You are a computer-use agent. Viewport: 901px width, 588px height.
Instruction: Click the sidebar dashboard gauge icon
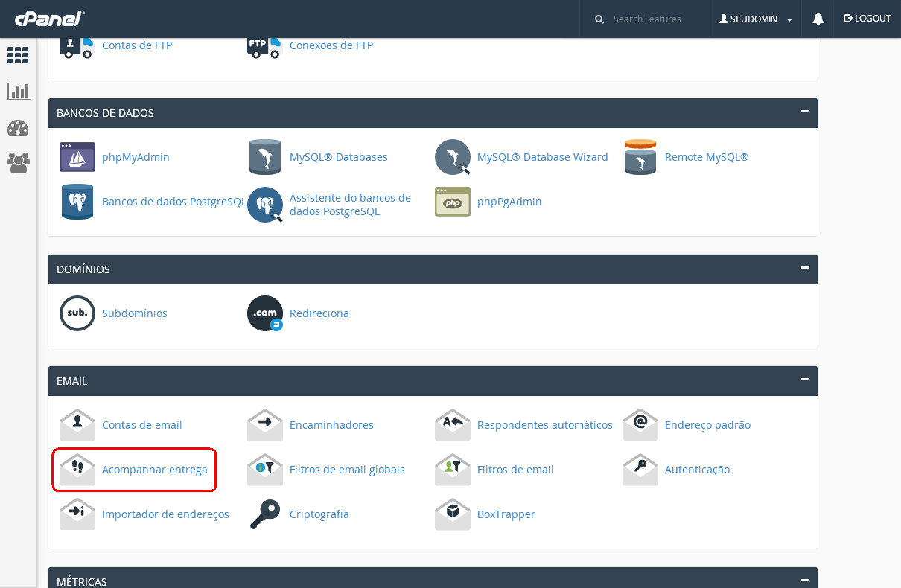(18, 128)
